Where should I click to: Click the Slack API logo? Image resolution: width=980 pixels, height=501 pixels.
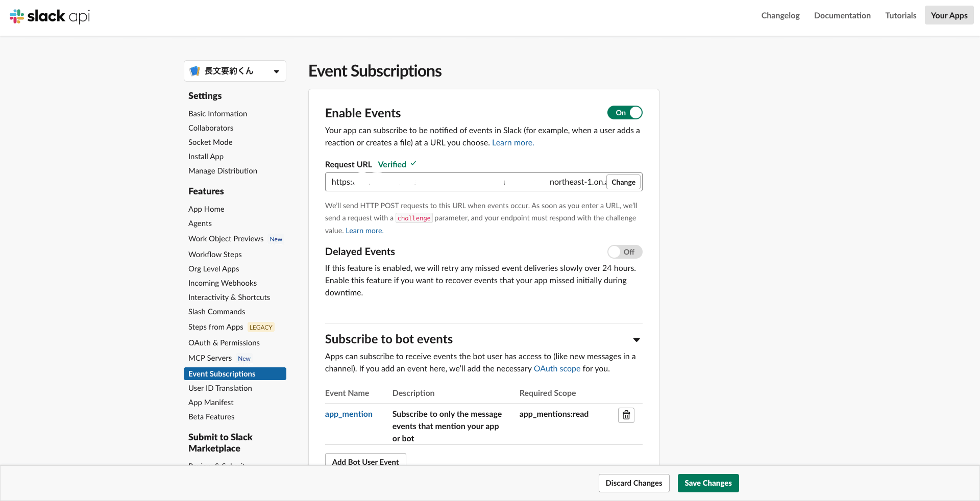click(50, 16)
